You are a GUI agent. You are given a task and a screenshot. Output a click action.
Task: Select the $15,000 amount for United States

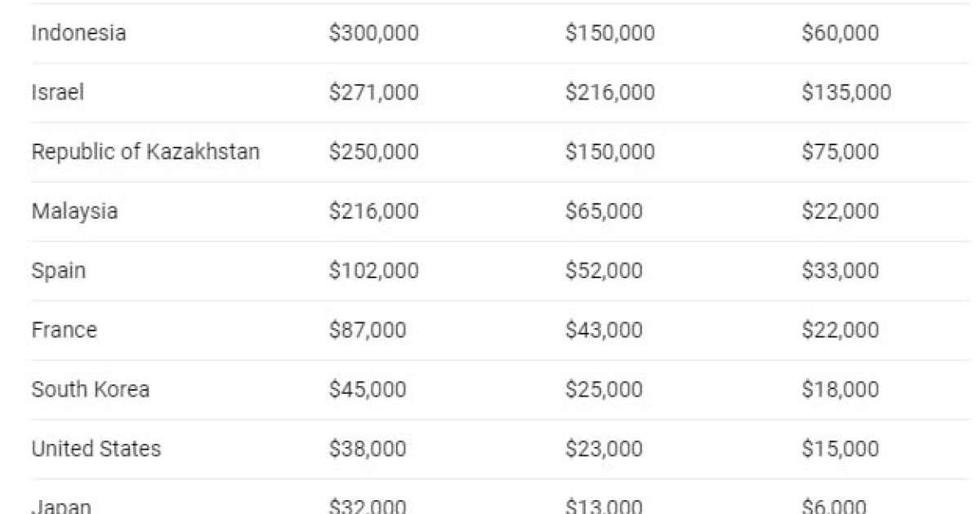[840, 449]
